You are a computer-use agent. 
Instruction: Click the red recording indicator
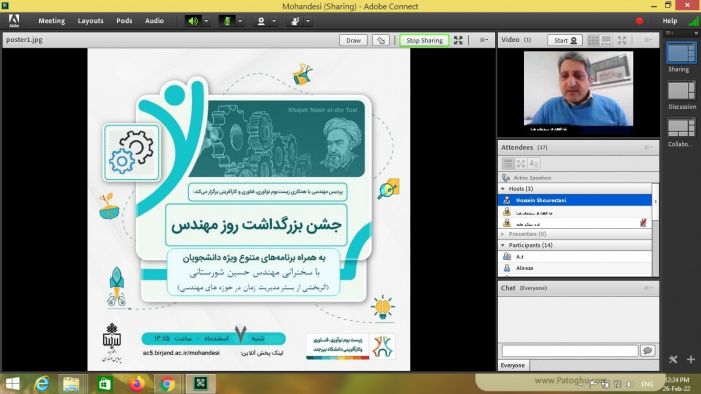[639, 21]
